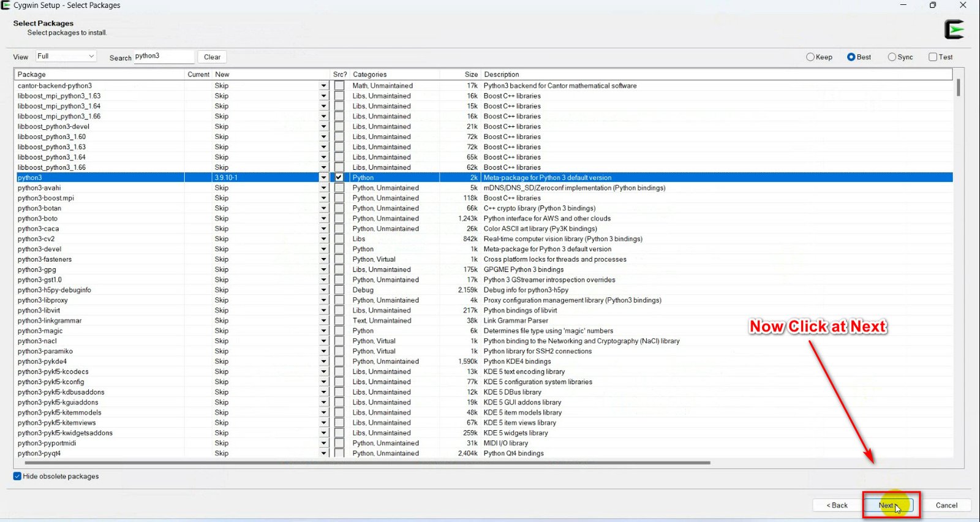Open Skip dropdown for python3-devel
980x522 pixels.
(323, 249)
